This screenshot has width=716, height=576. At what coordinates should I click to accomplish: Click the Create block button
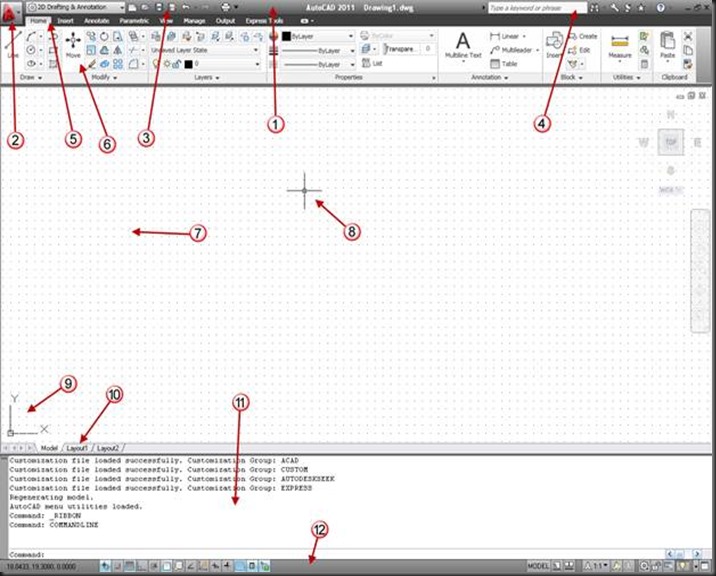583,36
